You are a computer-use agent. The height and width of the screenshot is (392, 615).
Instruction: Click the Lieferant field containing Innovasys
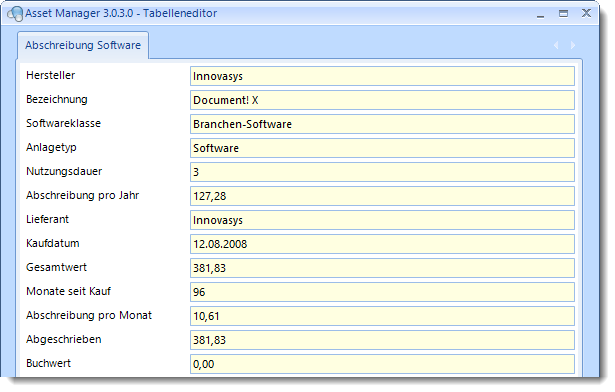click(x=382, y=220)
